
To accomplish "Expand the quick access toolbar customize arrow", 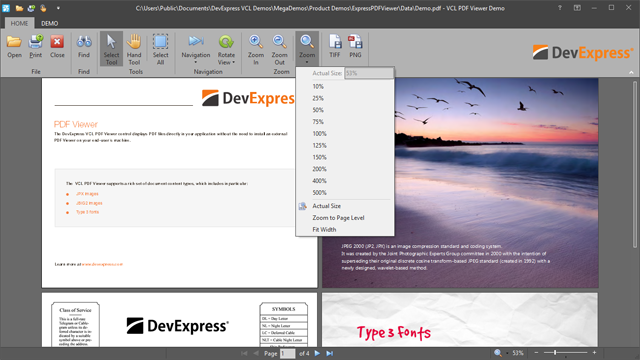I will click(x=58, y=8).
